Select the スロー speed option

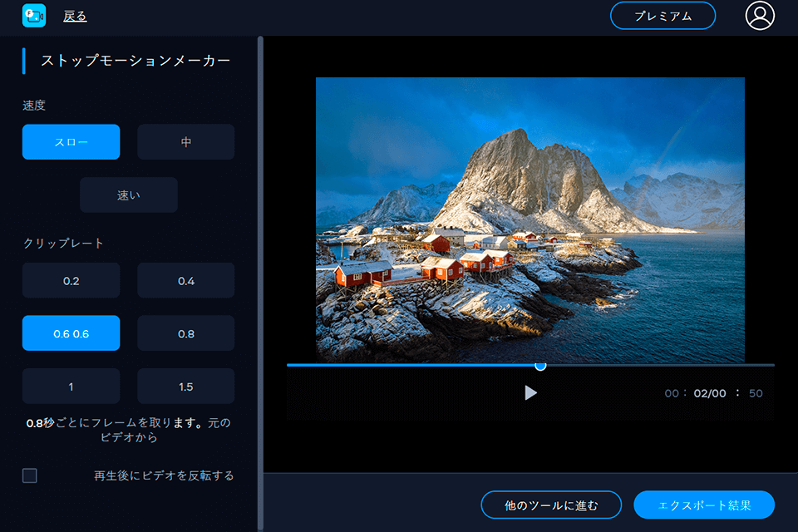[x=71, y=141]
